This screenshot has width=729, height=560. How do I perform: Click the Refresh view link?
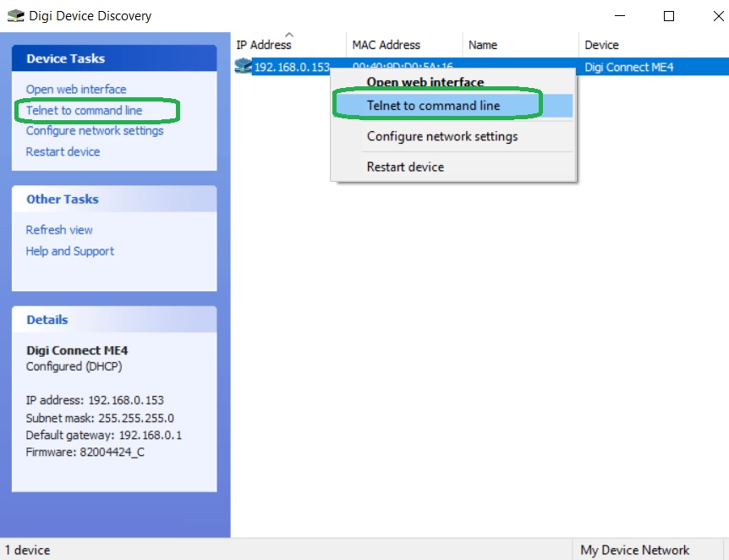[59, 230]
